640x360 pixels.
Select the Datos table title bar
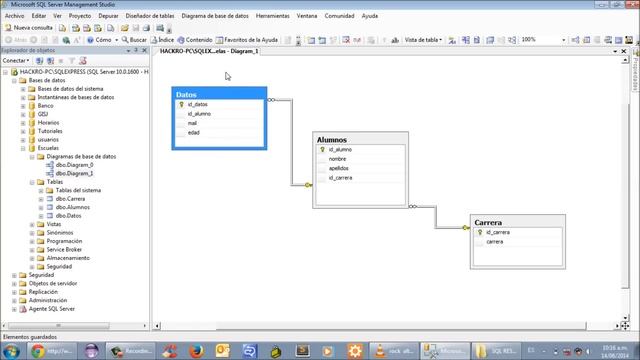219,94
